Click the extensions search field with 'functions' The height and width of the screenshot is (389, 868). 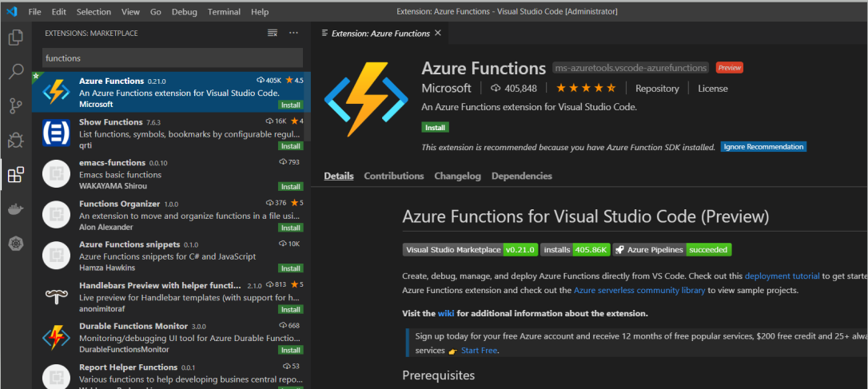(173, 58)
